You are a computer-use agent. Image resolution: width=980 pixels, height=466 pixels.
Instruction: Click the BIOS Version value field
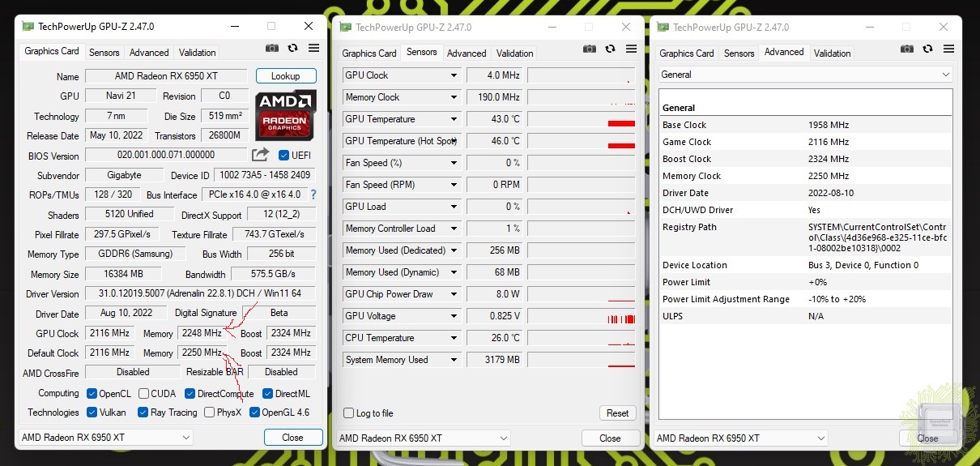pos(166,155)
